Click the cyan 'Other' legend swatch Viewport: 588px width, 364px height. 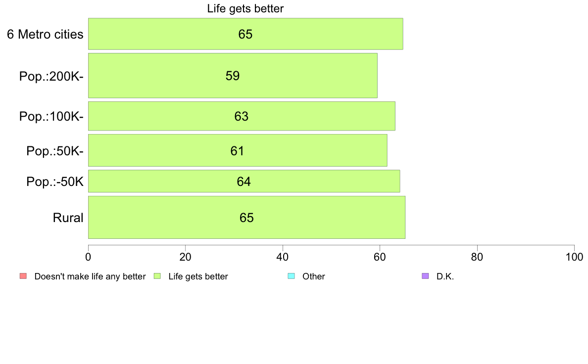(x=292, y=276)
